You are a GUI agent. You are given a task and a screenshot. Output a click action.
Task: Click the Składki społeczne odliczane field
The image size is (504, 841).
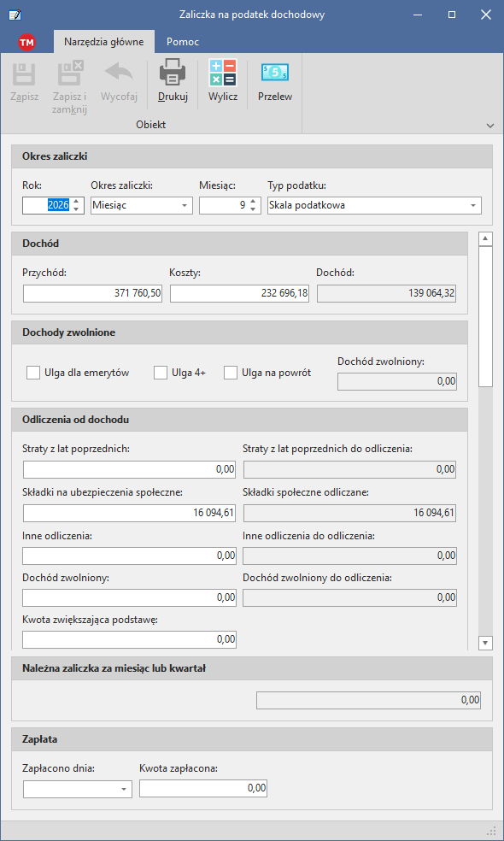pyautogui.click(x=349, y=514)
